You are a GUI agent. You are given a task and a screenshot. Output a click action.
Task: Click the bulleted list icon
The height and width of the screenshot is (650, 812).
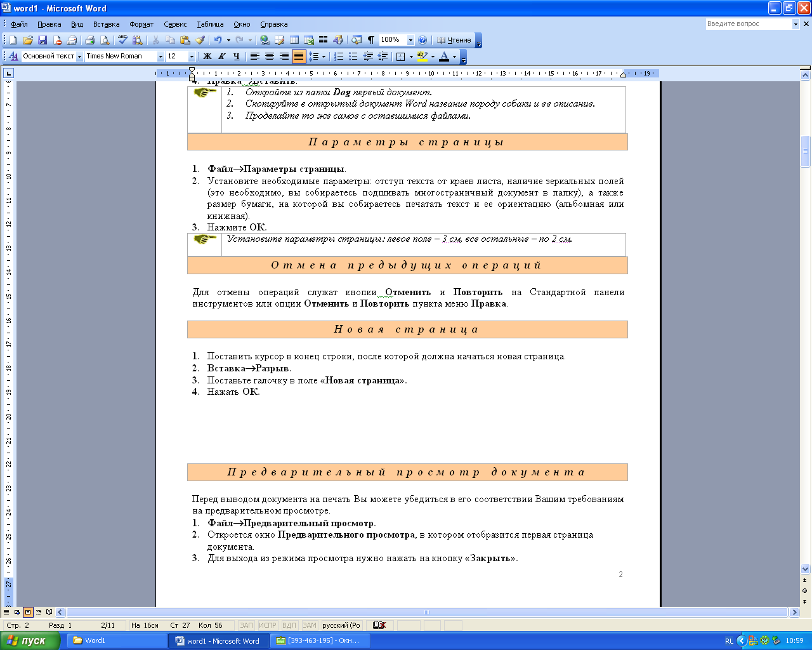click(x=353, y=56)
